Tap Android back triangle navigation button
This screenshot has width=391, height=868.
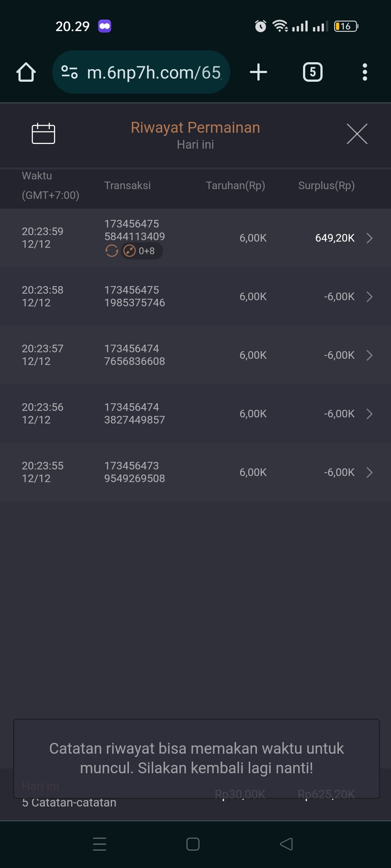pyautogui.click(x=286, y=844)
